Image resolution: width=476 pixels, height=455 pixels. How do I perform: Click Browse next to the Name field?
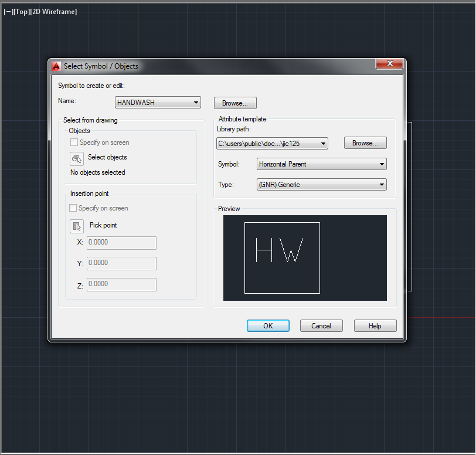235,103
